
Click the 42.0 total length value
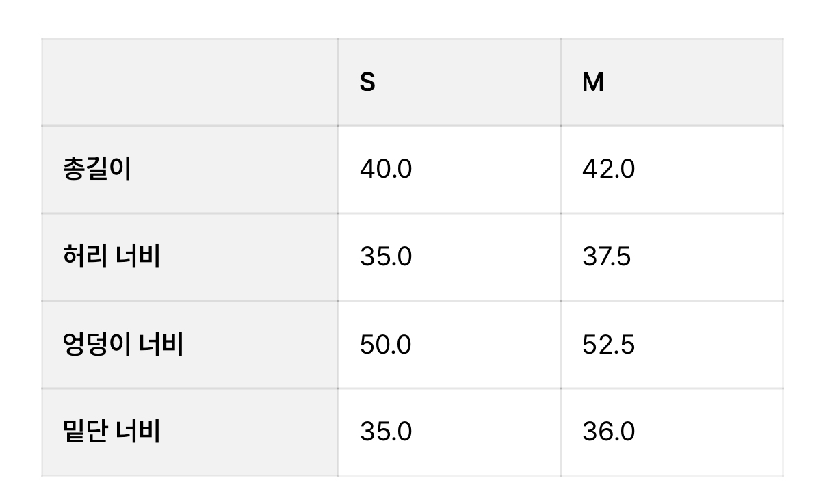[x=608, y=170]
